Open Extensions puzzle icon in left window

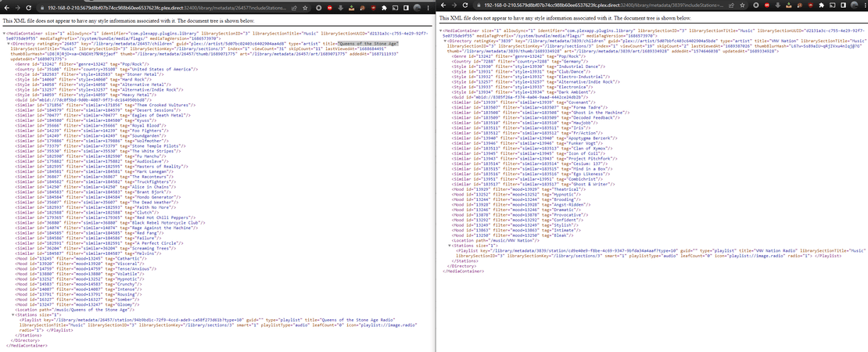click(384, 8)
